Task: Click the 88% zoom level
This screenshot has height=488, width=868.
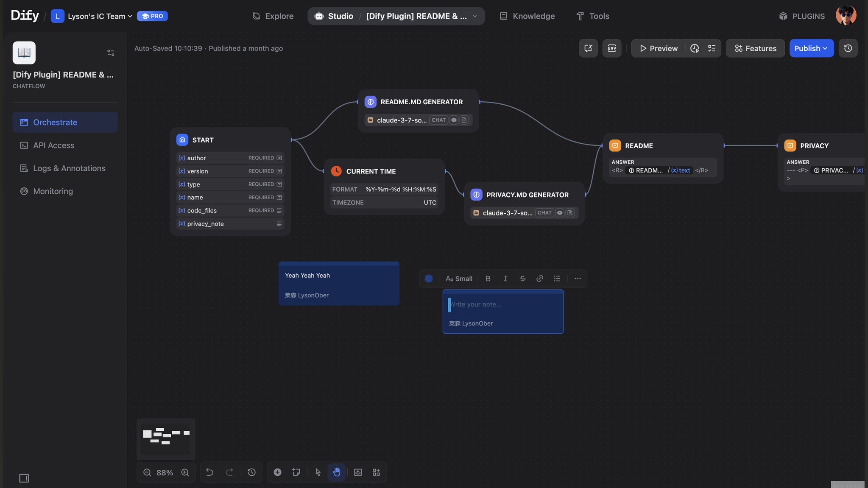Action: pos(165,472)
